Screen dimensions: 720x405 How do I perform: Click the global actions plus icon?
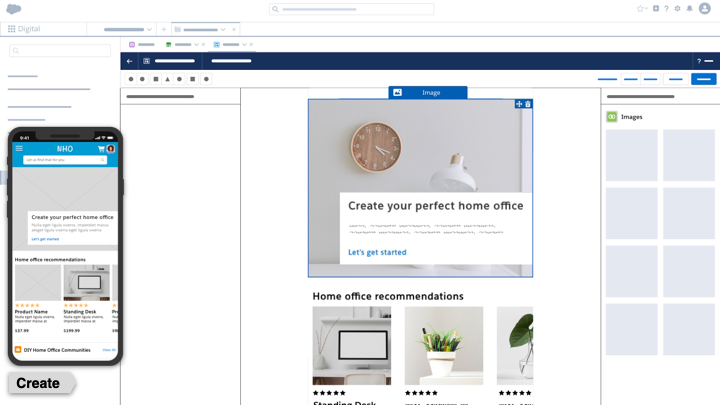pos(656,8)
